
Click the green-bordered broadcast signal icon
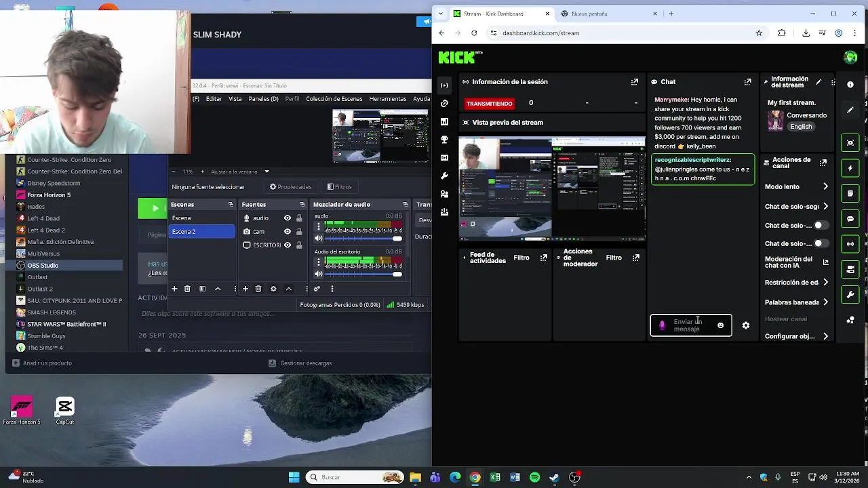(850, 244)
